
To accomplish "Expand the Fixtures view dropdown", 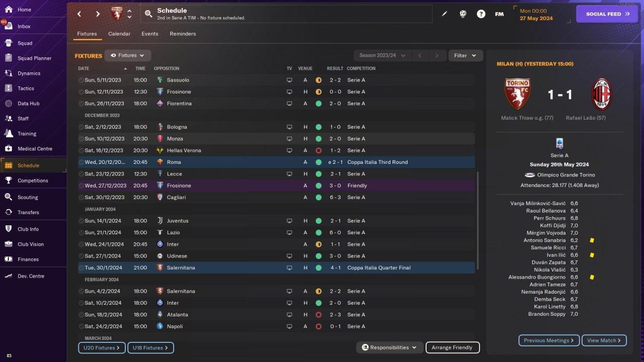I will pos(128,55).
